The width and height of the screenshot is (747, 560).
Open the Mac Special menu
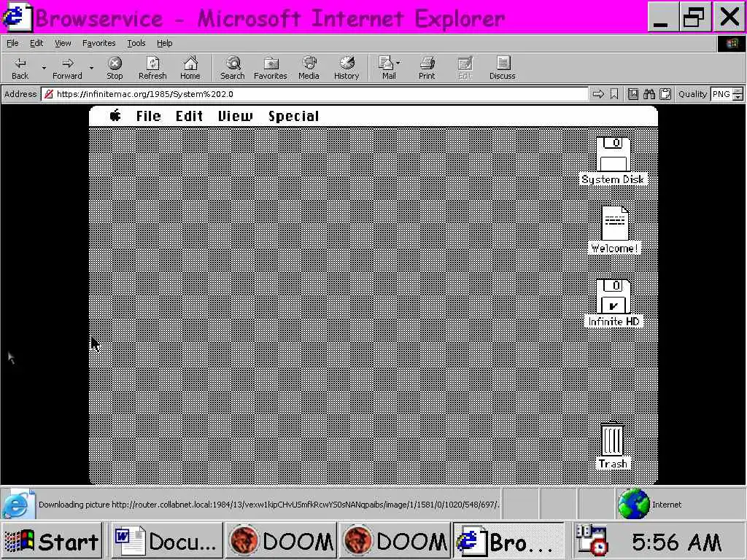[x=293, y=116]
